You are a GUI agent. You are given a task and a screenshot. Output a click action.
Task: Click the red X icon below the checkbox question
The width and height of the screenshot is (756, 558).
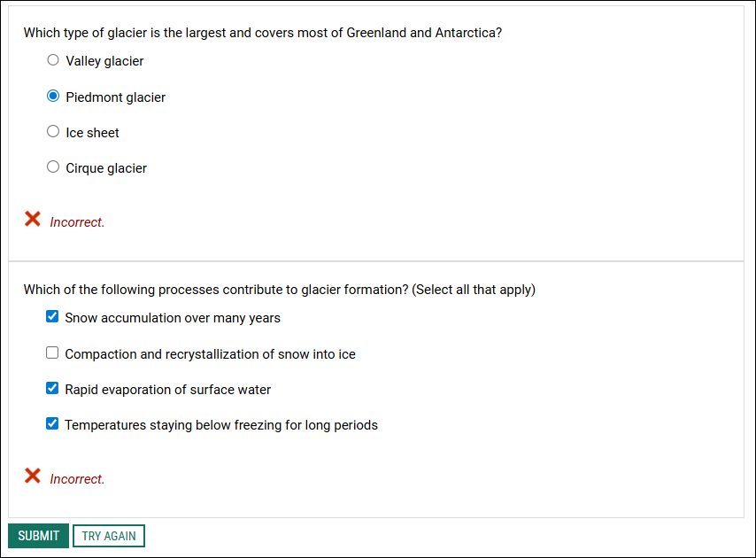click(x=33, y=476)
